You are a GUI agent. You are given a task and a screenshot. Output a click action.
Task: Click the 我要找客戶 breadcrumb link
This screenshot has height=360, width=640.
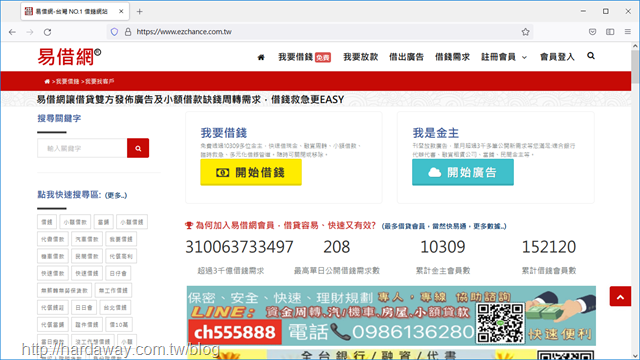pos(99,82)
